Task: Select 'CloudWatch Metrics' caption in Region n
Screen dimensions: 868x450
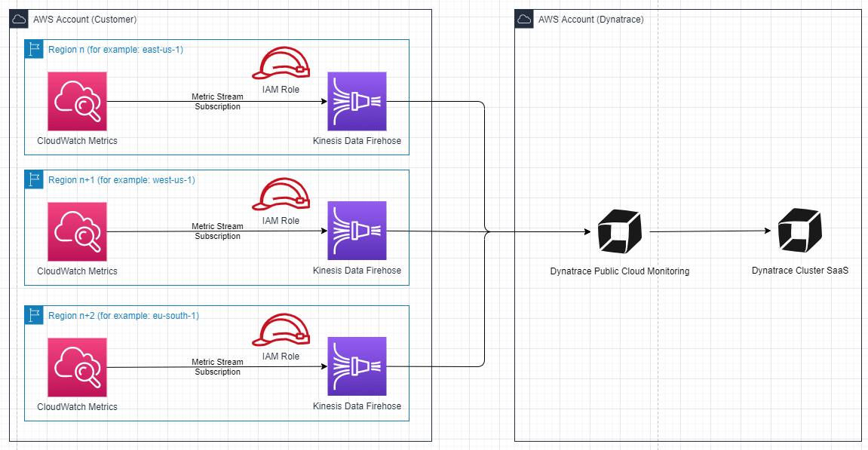Action: pyautogui.click(x=77, y=141)
